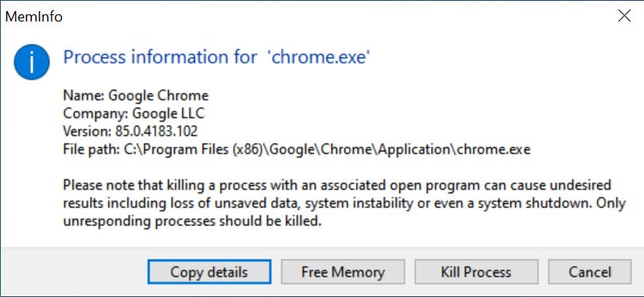
Task: Click the version number 85.0.4183.102
Action: pyautogui.click(x=157, y=131)
